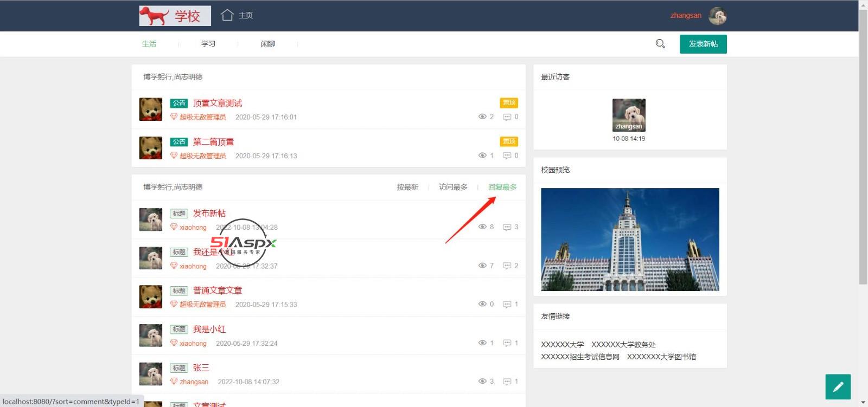Open the home page via house icon

click(227, 15)
